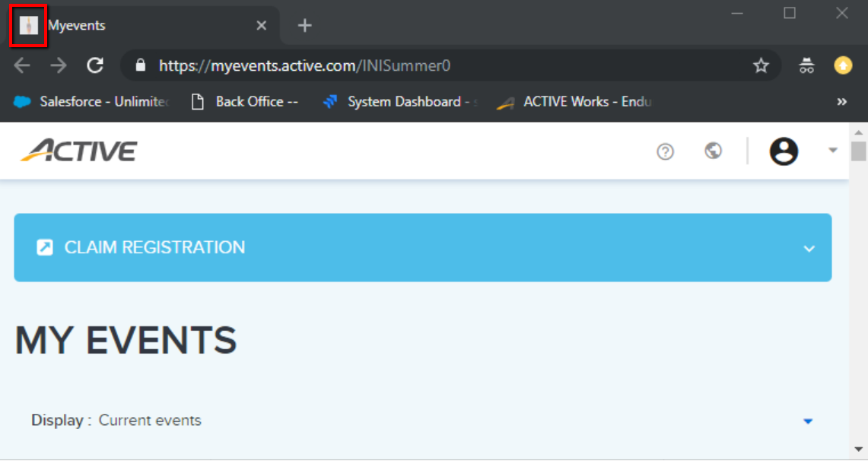Click the ACTIVE logo
Viewport: 868px width, 461px height.
pyautogui.click(x=78, y=151)
